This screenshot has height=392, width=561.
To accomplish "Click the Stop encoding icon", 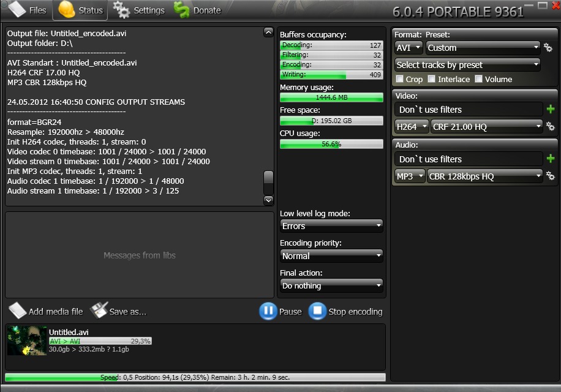I will click(317, 311).
